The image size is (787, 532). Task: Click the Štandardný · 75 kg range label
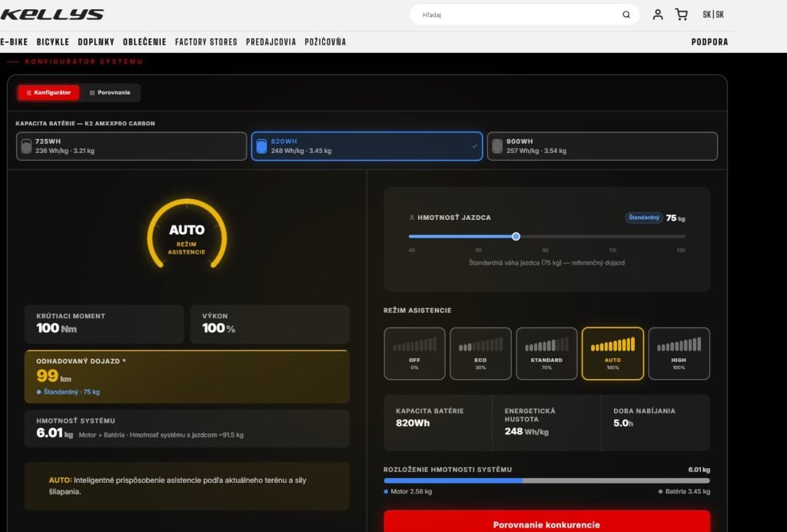(68, 392)
